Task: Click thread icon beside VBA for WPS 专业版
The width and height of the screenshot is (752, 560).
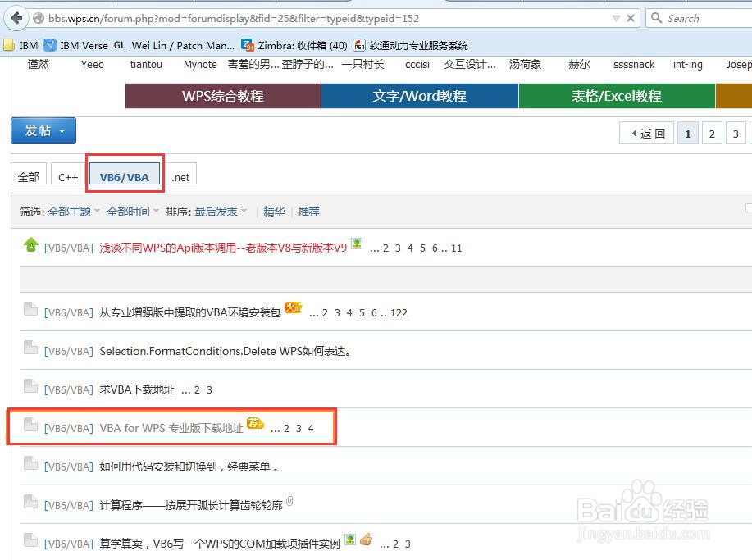Action: [x=30, y=425]
